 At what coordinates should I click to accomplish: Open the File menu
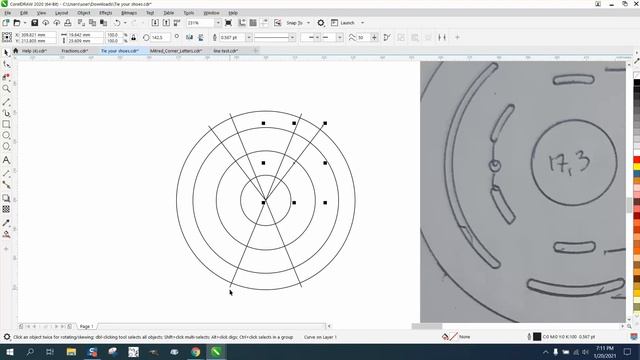click(x=8, y=13)
